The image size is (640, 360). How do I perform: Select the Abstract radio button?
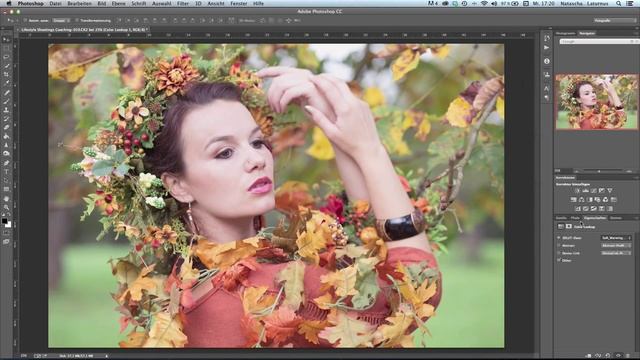[x=559, y=245]
